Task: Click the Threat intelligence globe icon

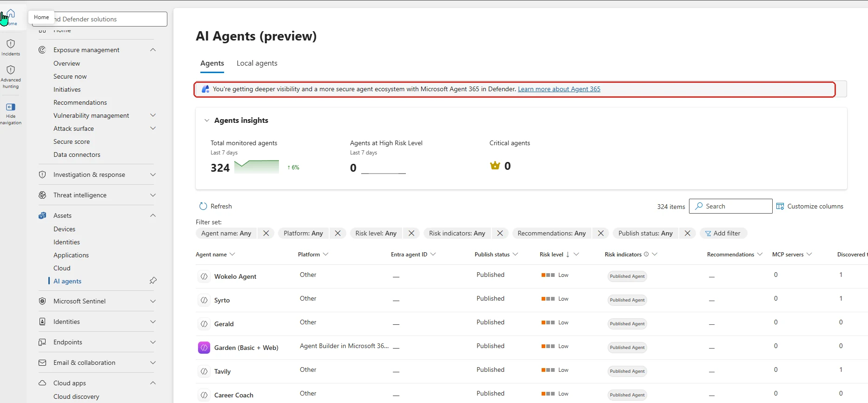Action: pyautogui.click(x=42, y=195)
